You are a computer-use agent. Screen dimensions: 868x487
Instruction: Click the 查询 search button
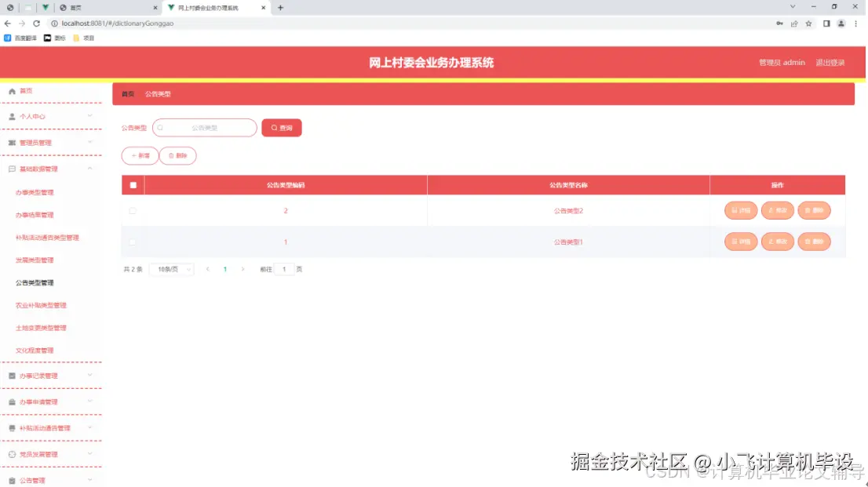click(x=281, y=127)
